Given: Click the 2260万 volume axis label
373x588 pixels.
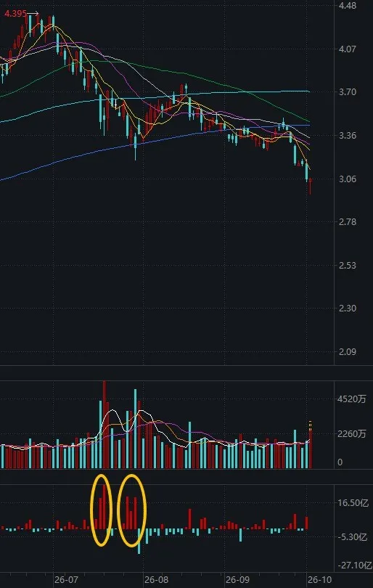Looking at the screenshot, I should 352,434.
